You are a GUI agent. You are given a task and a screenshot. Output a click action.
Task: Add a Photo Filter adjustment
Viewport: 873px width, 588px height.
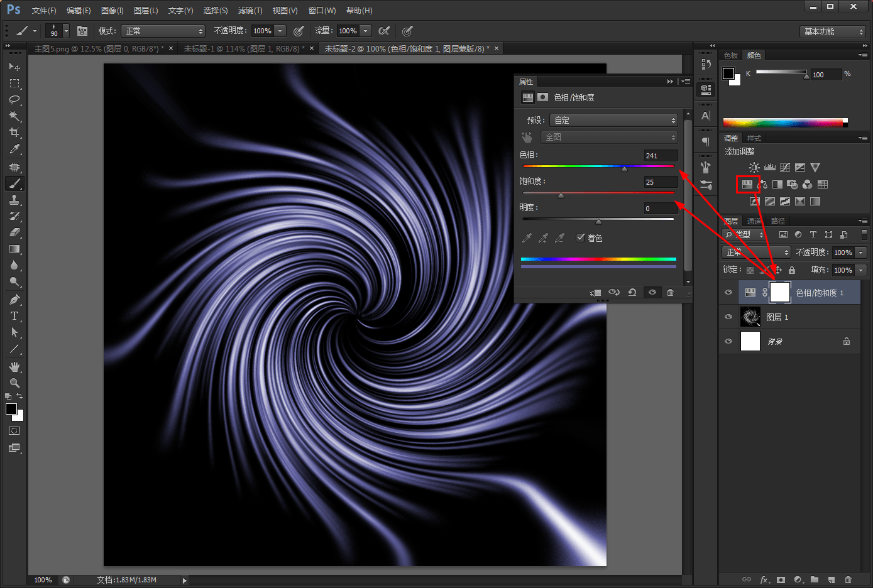[x=793, y=184]
